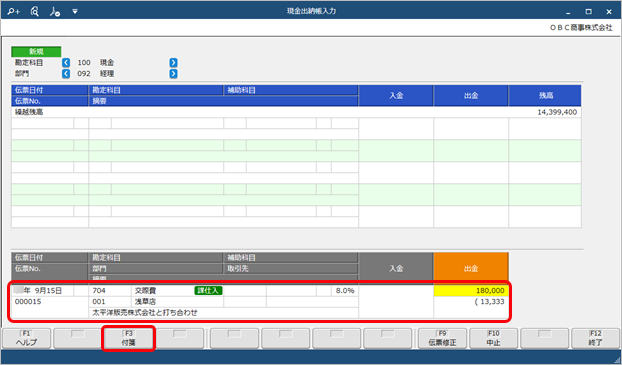Click the department code 092 at top

[x=84, y=74]
